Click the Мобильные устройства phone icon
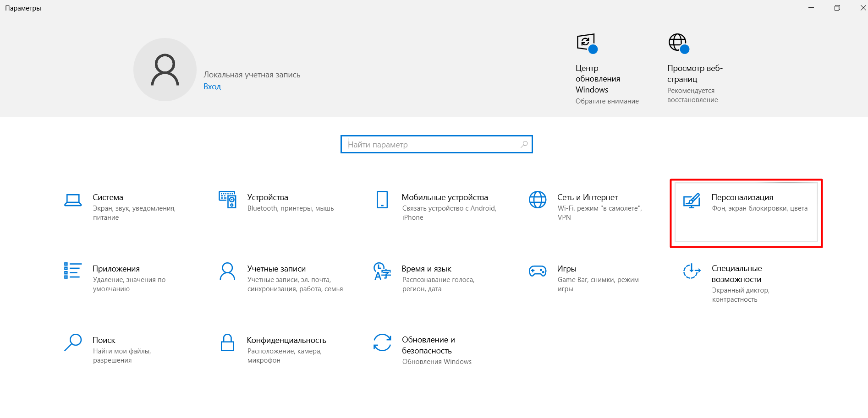The width and height of the screenshot is (868, 418). click(x=382, y=200)
